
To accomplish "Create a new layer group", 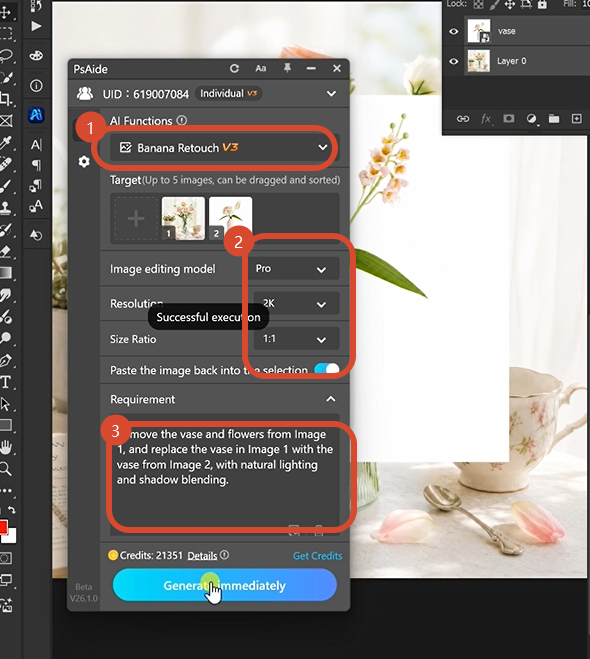I will point(554,119).
